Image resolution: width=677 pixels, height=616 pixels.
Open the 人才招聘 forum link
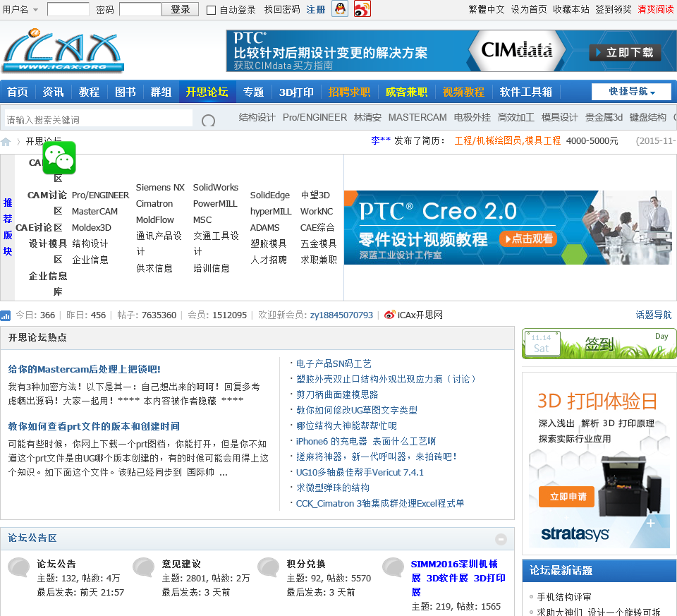(x=269, y=260)
